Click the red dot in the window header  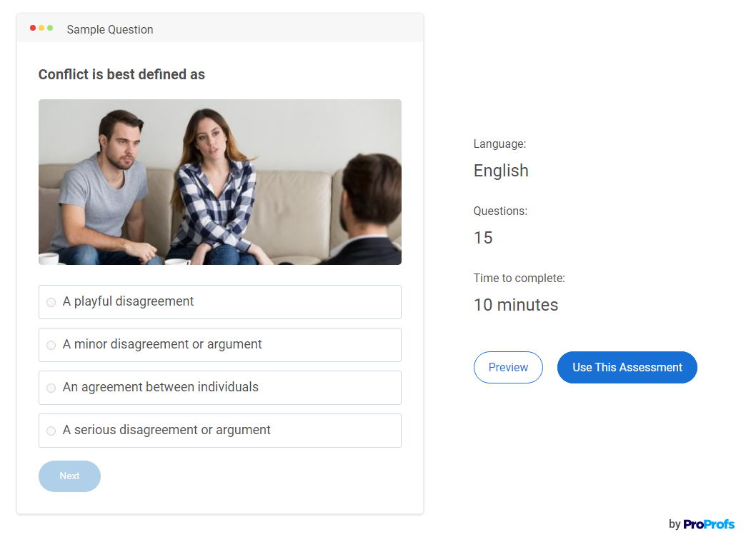[x=33, y=28]
